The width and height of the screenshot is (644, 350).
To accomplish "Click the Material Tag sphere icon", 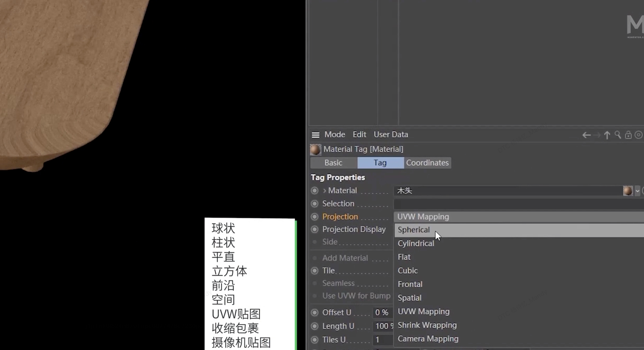I will 315,149.
